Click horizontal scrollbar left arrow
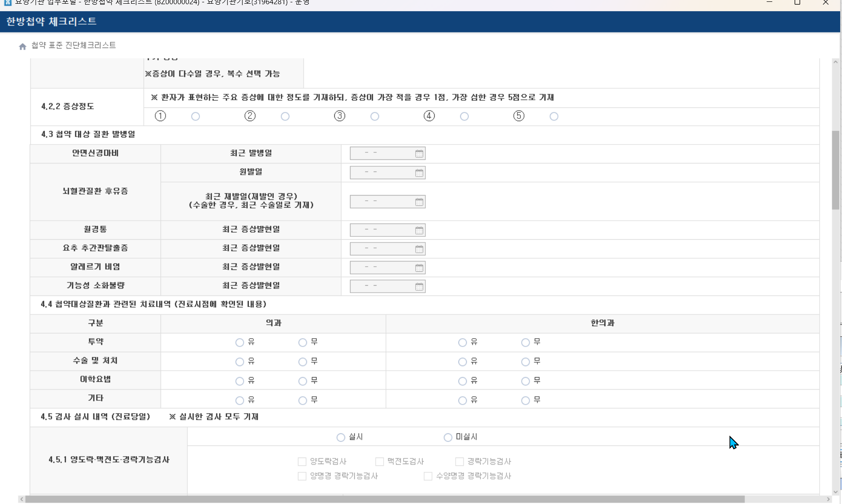Screen dimensions: 842x504 (x=21, y=499)
